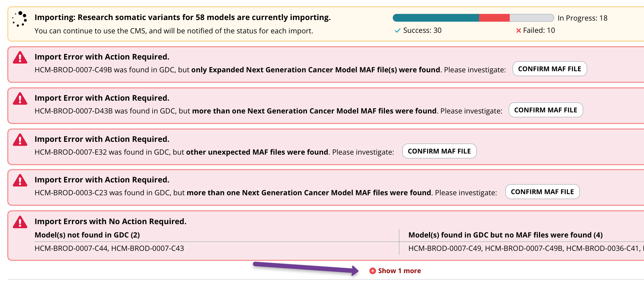Screen dimensions: 644x287
Task: Click the In Progress: 18 label
Action: [582, 18]
